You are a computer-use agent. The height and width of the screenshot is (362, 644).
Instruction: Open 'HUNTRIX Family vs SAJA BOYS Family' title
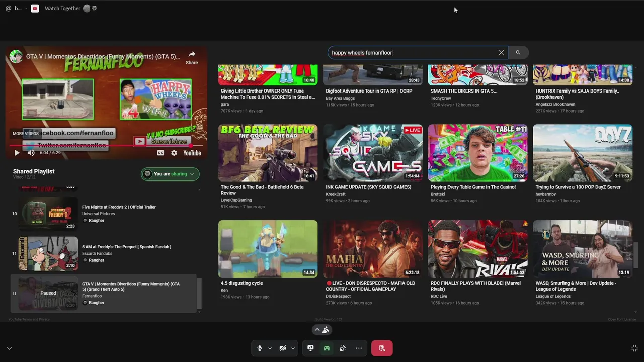[577, 94]
